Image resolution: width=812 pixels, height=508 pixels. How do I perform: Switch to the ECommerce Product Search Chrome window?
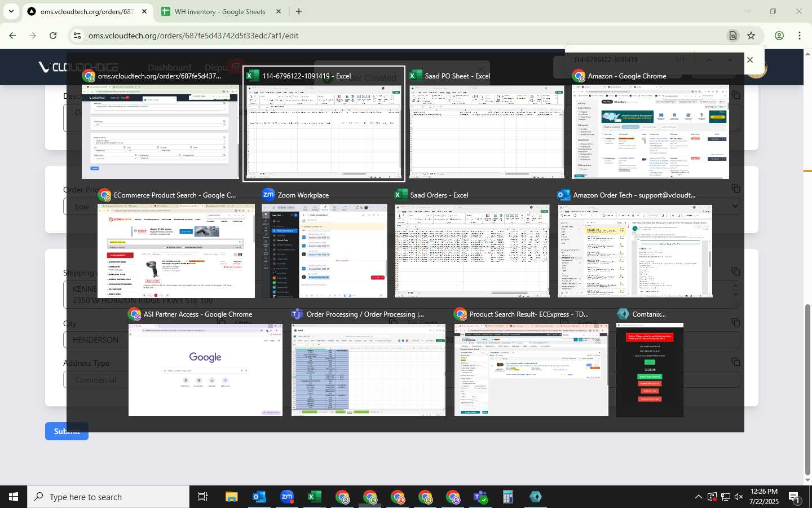176,244
